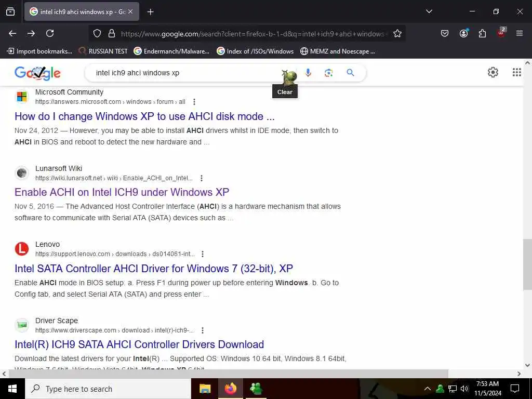This screenshot has height=399, width=532.
Task: Save page to Pocket
Action: (x=445, y=33)
